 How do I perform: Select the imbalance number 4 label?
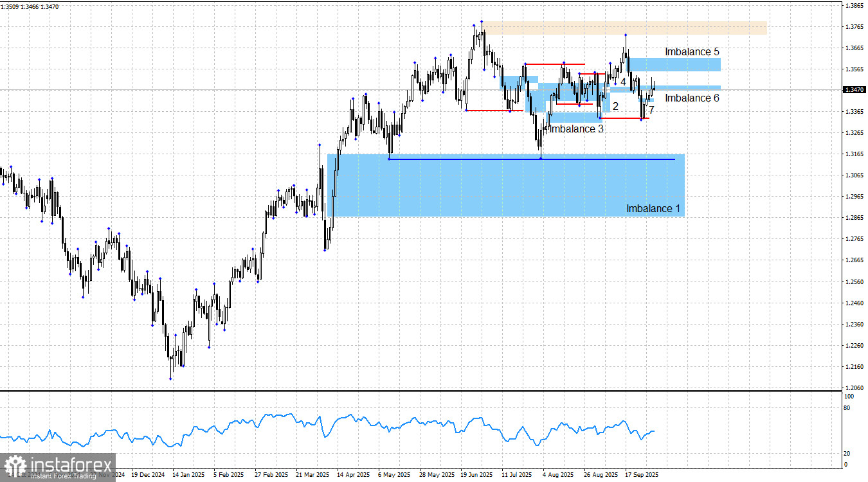[x=623, y=82]
